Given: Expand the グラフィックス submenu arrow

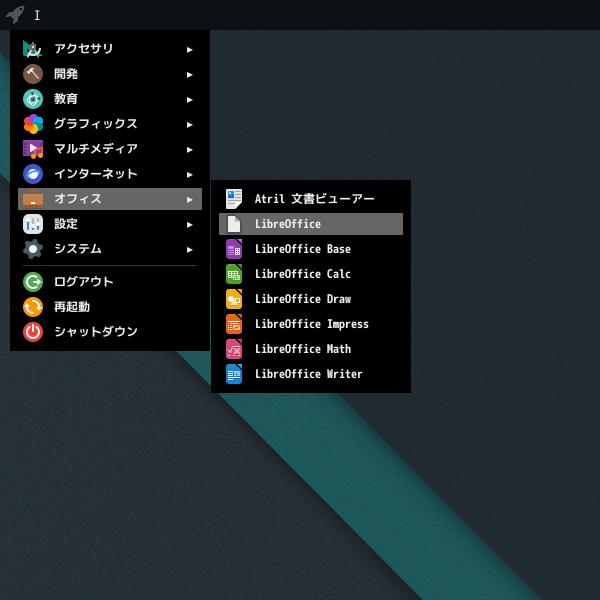Looking at the screenshot, I should coord(189,125).
